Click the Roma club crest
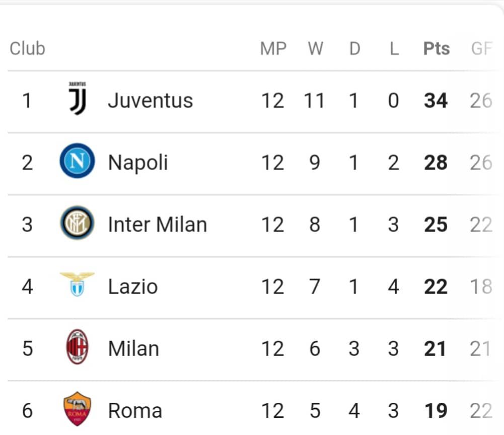 77,409
